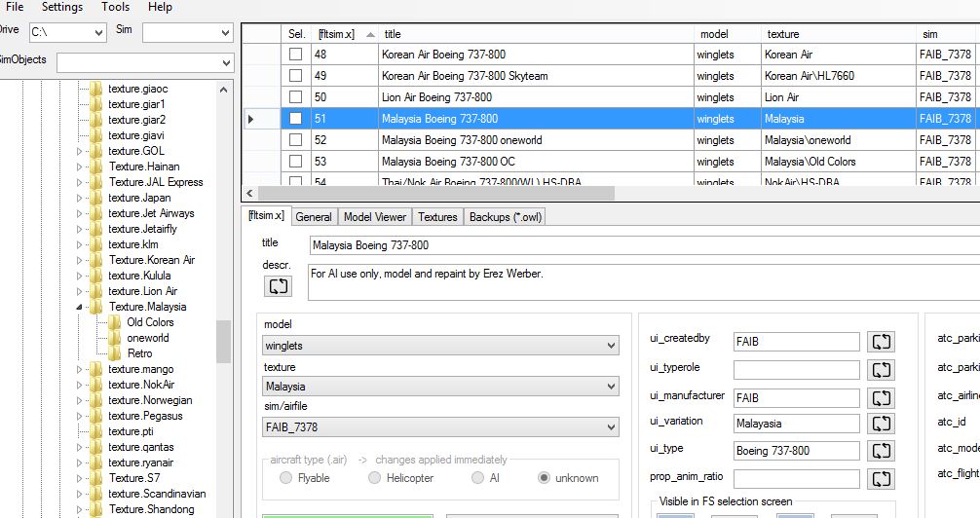980x518 pixels.
Task: Open the Sim dropdown
Action: (187, 32)
